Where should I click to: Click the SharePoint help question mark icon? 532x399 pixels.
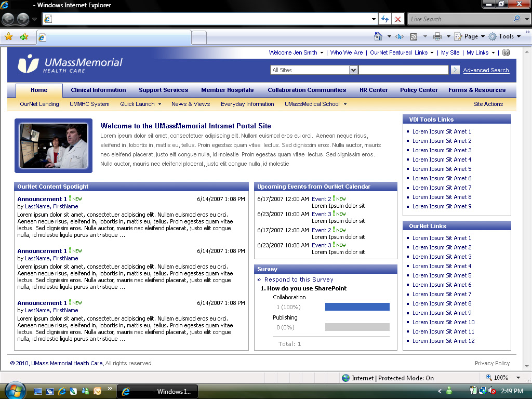click(x=506, y=52)
